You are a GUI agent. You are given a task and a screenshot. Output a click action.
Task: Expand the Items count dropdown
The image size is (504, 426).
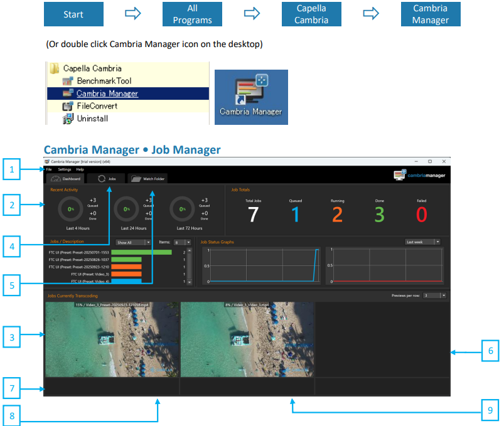click(183, 242)
